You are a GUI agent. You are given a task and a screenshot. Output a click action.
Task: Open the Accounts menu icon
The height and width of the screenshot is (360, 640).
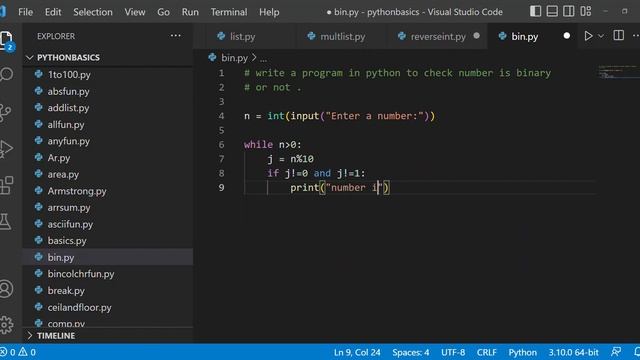click(6, 289)
